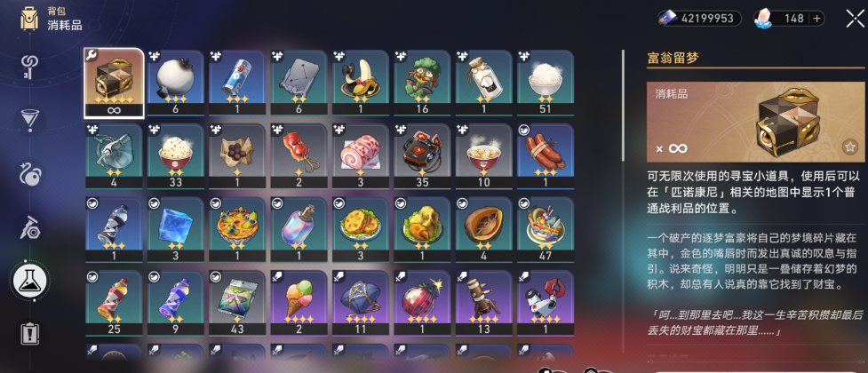Add more crystals with the plus button
Viewport: 868px width, 373px height.
coord(816,19)
